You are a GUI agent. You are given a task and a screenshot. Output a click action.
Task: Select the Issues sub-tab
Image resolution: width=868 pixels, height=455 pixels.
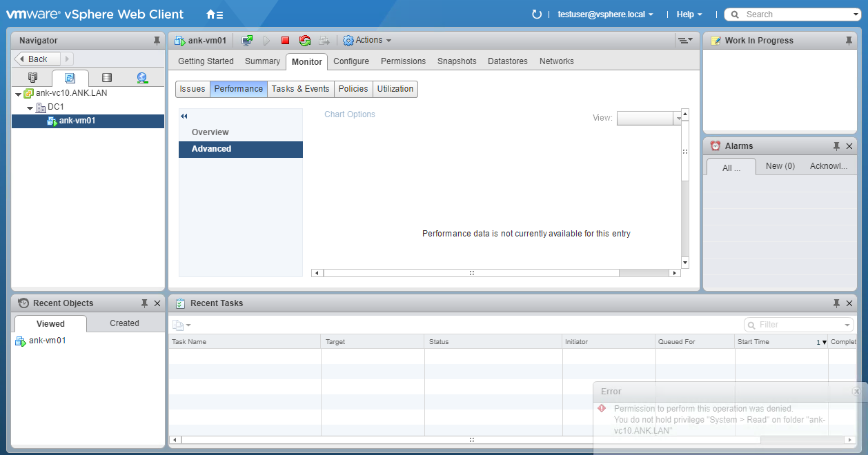193,89
